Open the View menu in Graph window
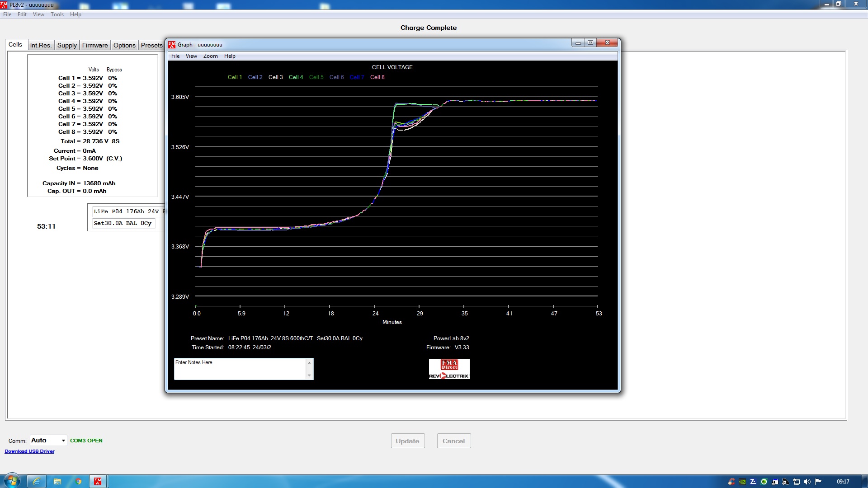Screen dimensions: 868x488 pyautogui.click(x=191, y=56)
